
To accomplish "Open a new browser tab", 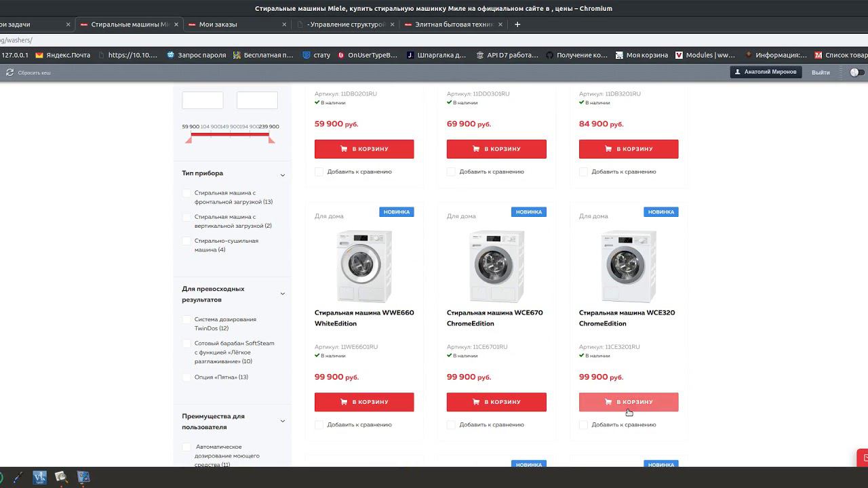I will 517,24.
